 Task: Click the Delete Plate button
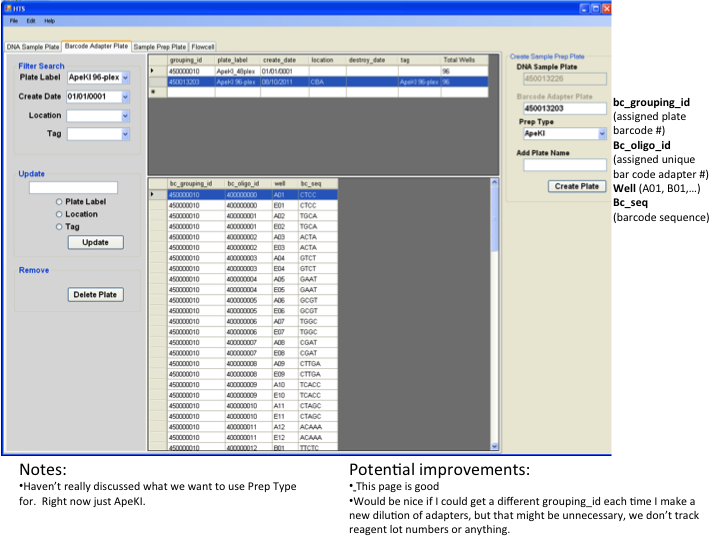(96, 295)
